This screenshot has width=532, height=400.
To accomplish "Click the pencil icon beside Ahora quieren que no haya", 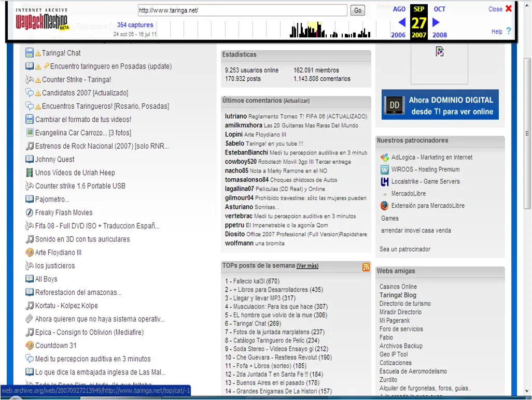I will tap(30, 319).
